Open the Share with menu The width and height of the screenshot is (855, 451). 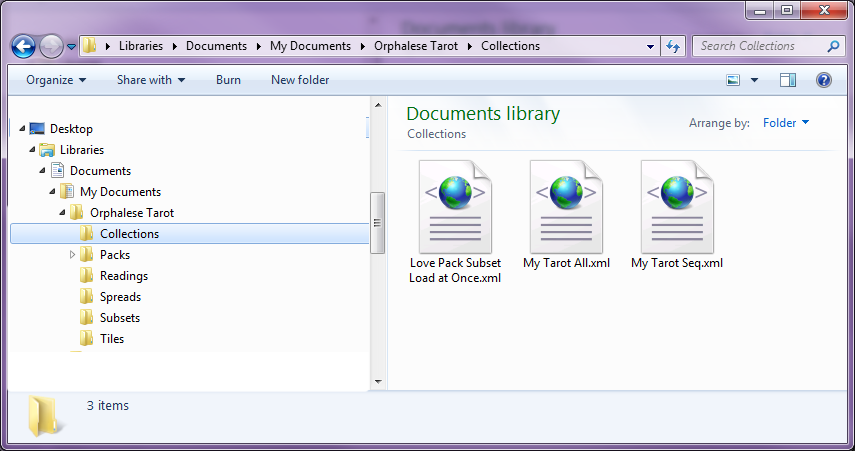point(150,80)
